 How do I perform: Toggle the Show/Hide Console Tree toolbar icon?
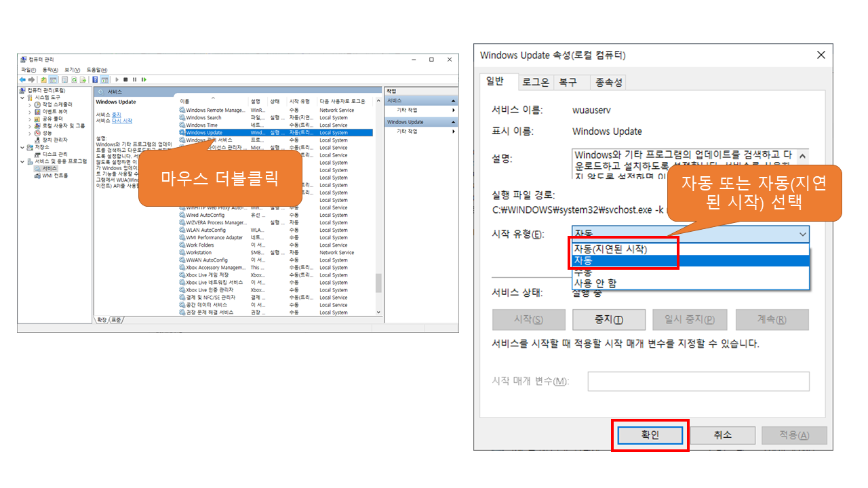point(53,80)
